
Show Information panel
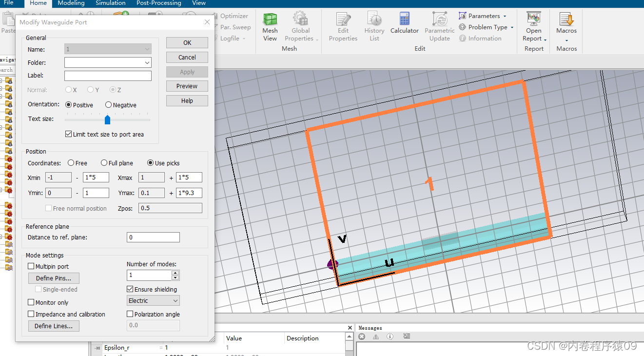(x=480, y=39)
